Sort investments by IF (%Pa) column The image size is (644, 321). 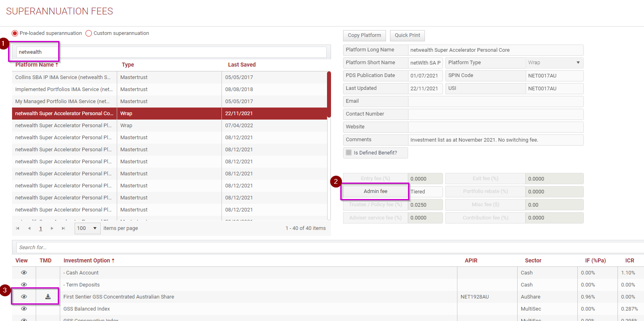(x=595, y=260)
